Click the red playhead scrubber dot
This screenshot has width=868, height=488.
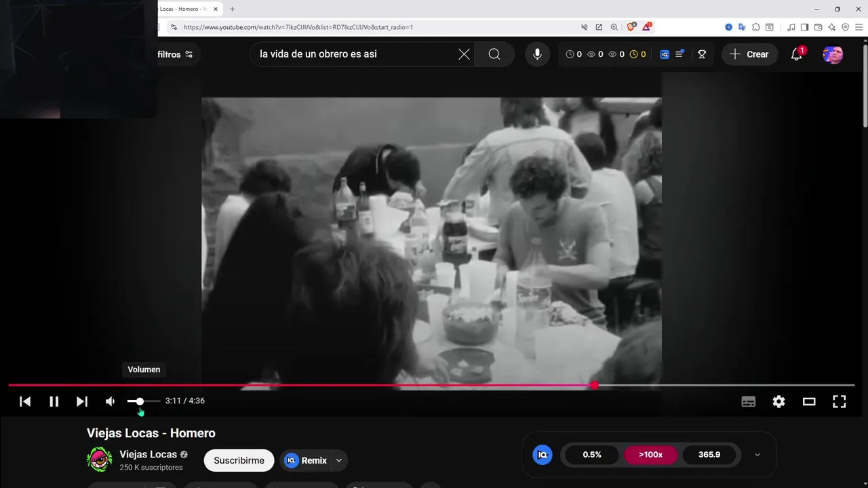click(595, 385)
